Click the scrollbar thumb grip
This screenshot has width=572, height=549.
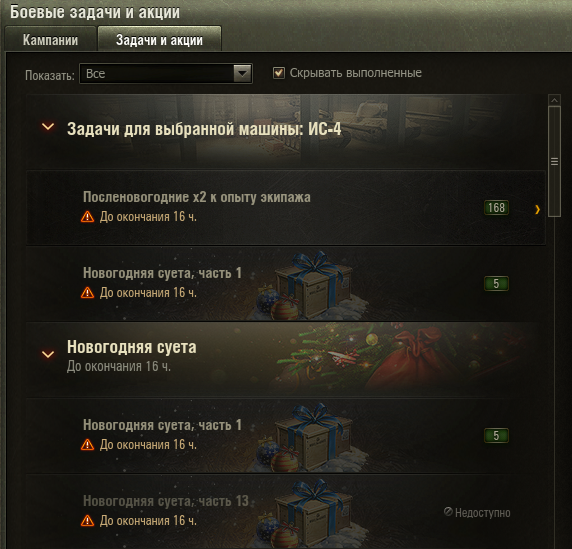point(554,161)
